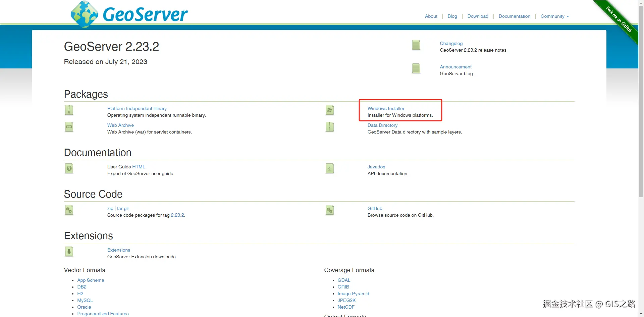Open the 2.23.2 tag link

pos(177,215)
